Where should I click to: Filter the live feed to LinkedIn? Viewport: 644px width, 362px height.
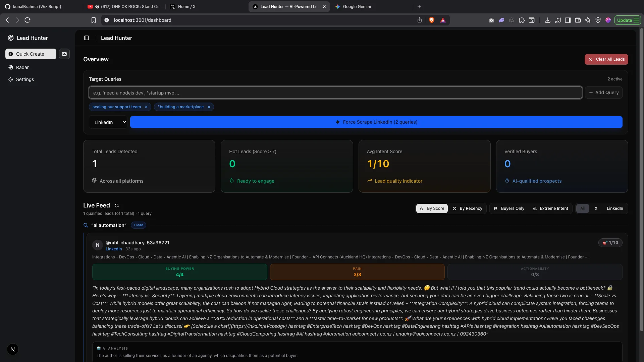point(615,208)
